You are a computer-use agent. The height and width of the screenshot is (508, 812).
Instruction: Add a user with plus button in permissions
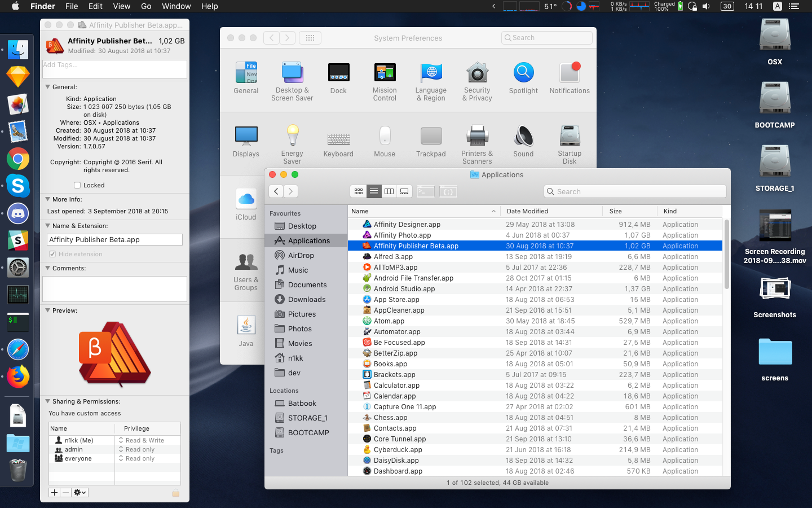pos(54,492)
